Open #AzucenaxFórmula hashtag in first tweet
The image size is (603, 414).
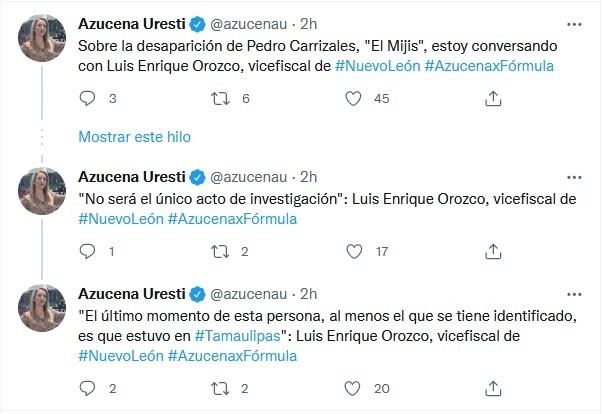pyautogui.click(x=489, y=66)
